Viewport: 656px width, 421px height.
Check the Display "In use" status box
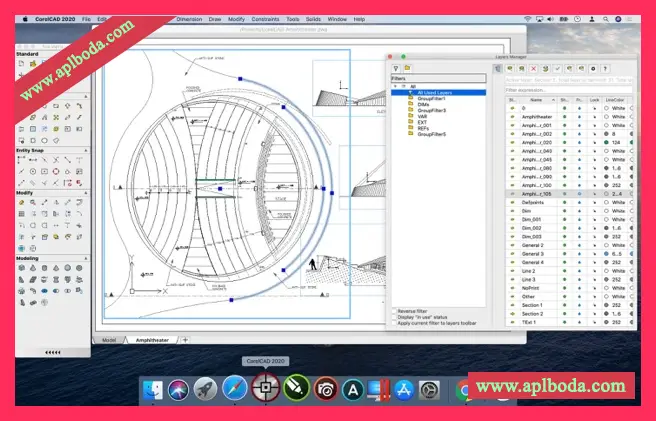coord(394,318)
